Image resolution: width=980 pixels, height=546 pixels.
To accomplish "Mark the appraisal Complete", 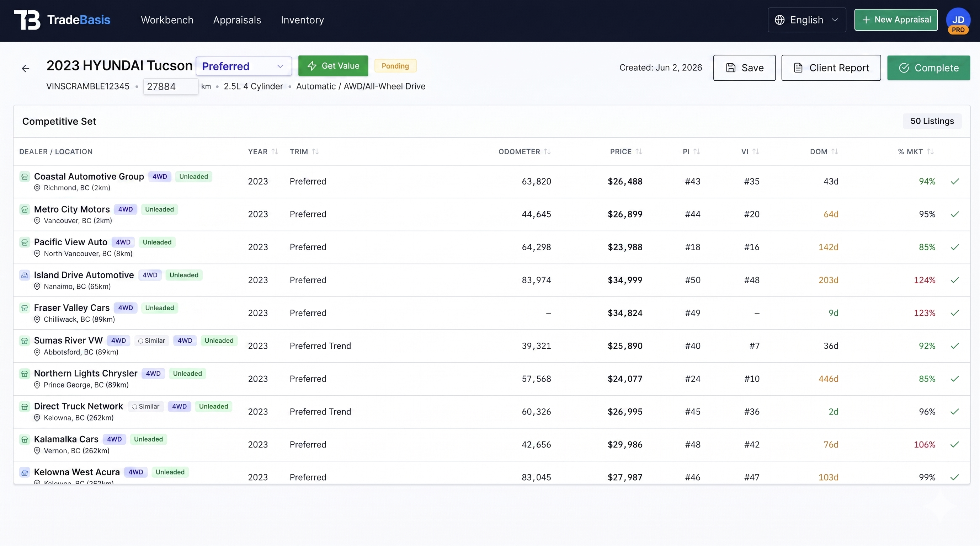I will pos(928,68).
